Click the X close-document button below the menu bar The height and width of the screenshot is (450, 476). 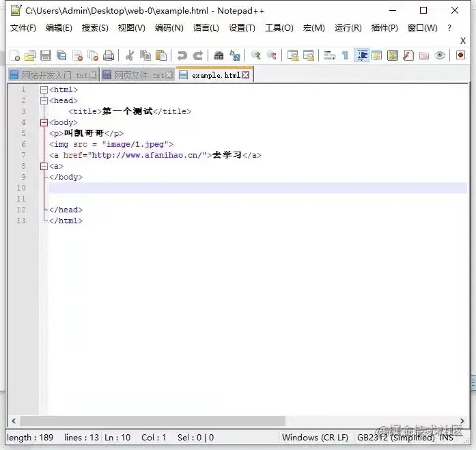[463, 41]
